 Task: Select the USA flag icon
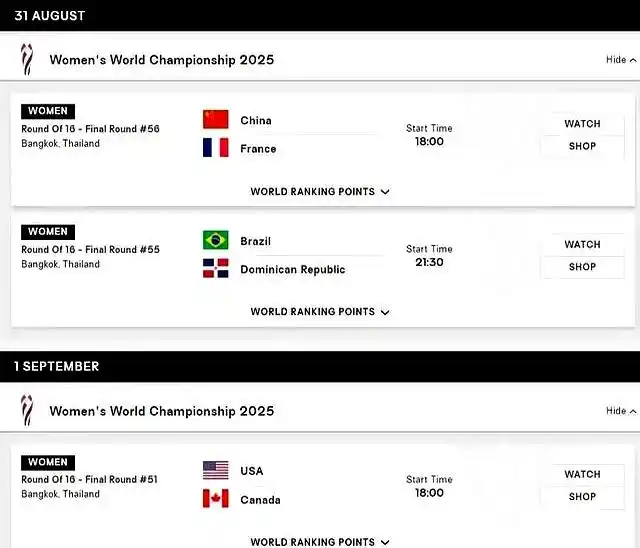coord(216,470)
